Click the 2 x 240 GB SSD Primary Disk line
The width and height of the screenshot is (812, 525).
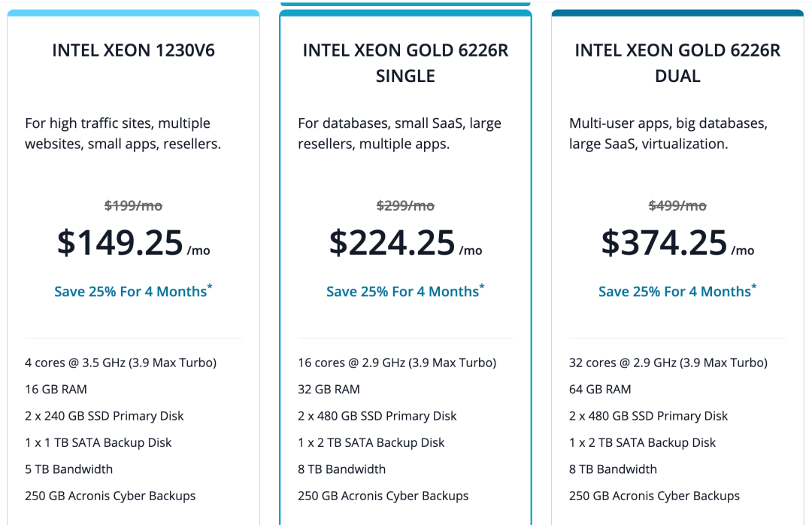click(x=104, y=416)
